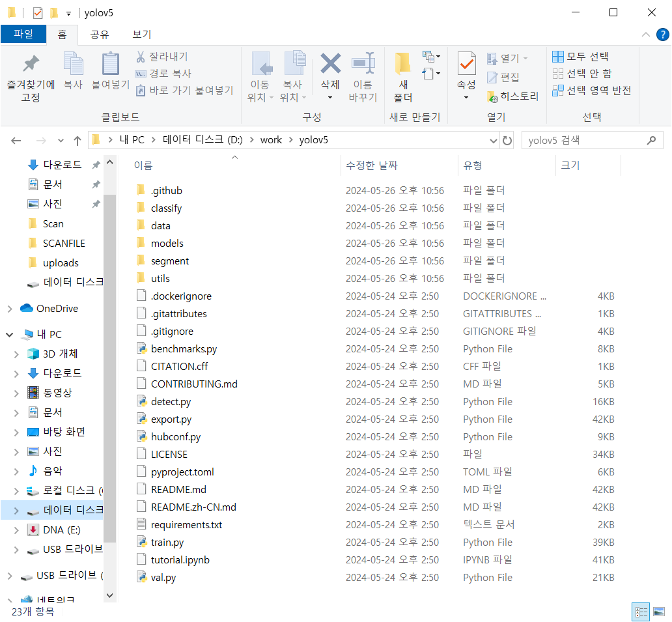The image size is (672, 622).
Task: Click the Pin to Quick access icon
Action: point(31,64)
